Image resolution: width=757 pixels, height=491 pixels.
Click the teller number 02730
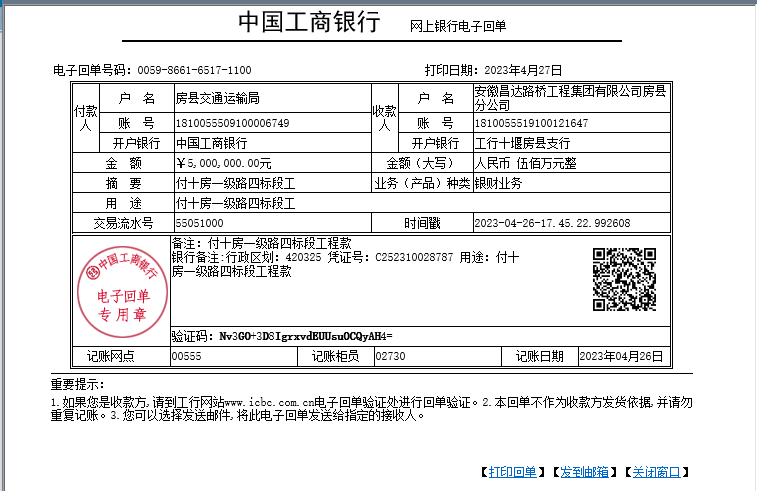(390, 356)
